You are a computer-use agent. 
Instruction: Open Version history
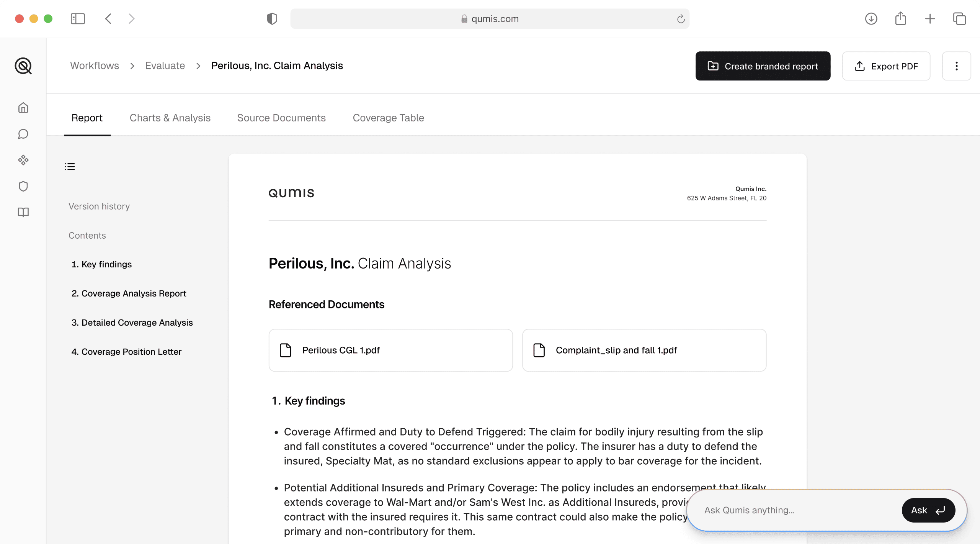pyautogui.click(x=99, y=206)
